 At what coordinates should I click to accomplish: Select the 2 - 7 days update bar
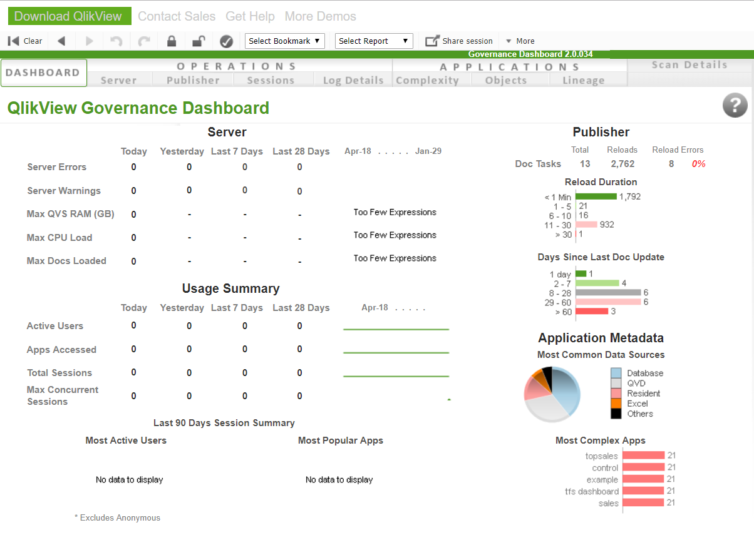click(x=597, y=283)
